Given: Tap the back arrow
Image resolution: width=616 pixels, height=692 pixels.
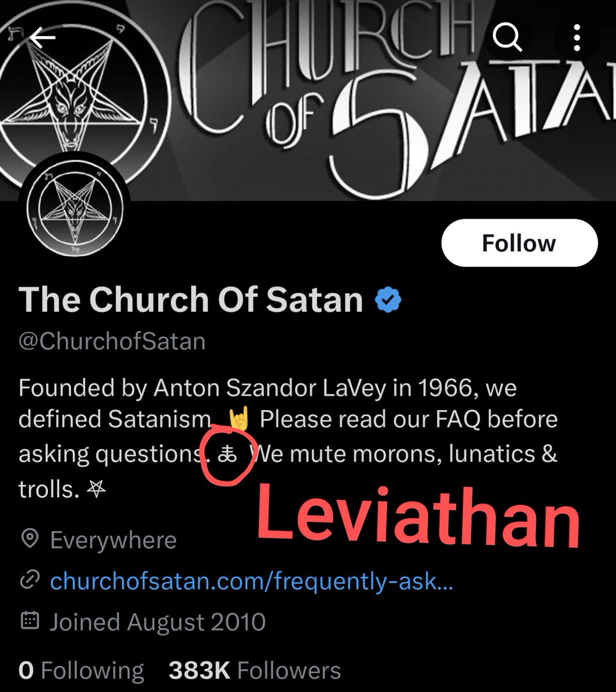Looking at the screenshot, I should click(42, 38).
